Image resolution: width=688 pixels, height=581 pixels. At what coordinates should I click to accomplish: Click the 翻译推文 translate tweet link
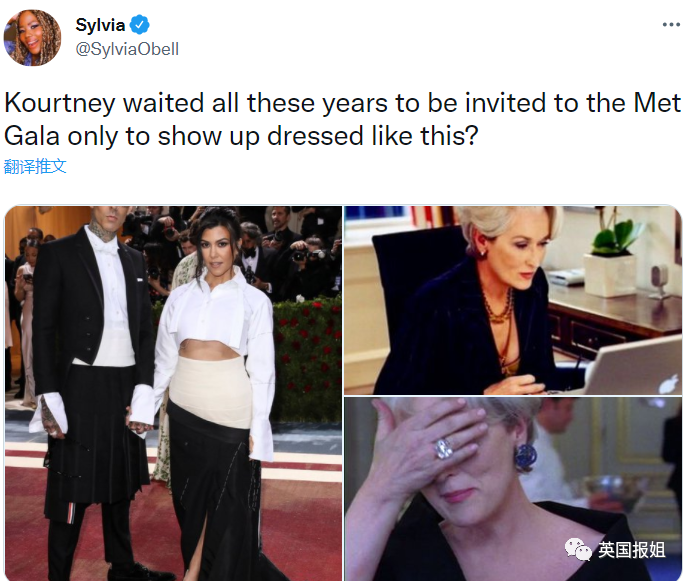point(35,167)
